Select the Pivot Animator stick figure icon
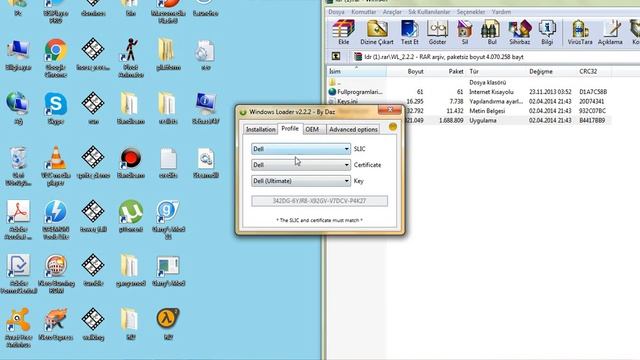The height and width of the screenshot is (360, 640). click(x=131, y=58)
